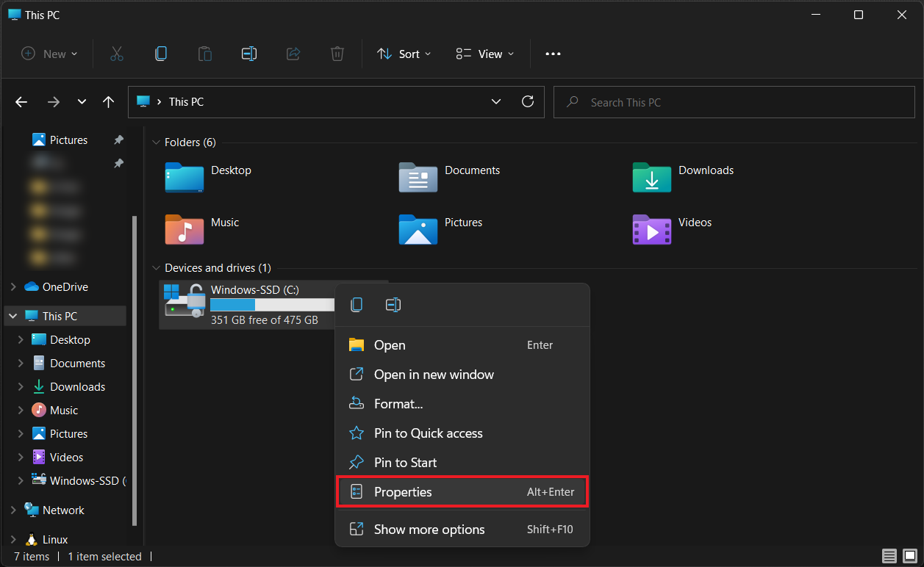Click the Share icon in the toolbar

(x=293, y=54)
